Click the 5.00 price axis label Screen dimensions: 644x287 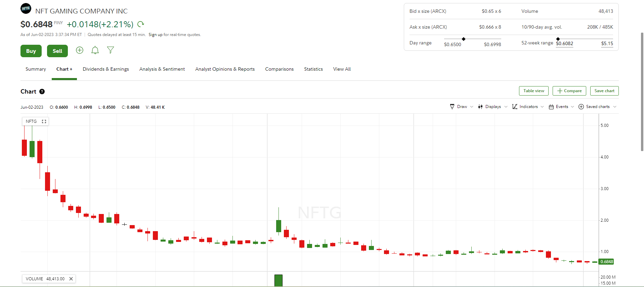[x=604, y=125]
